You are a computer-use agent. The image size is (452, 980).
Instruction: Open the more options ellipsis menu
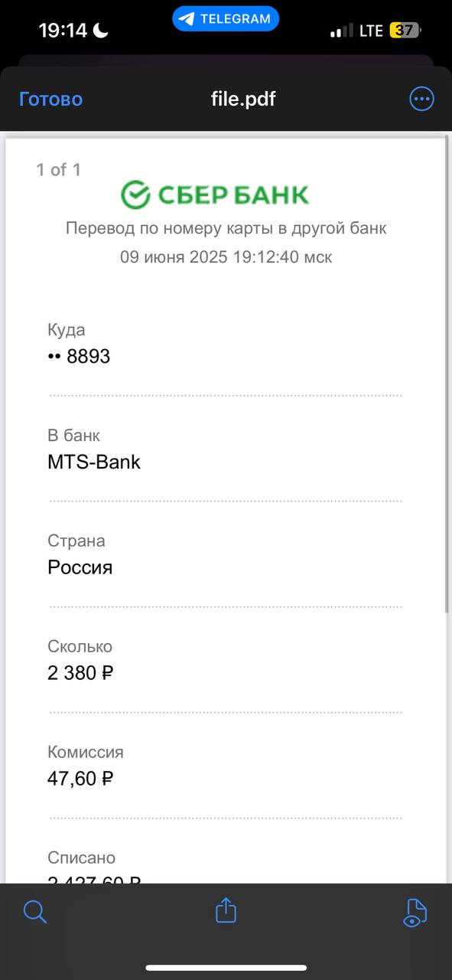coord(421,99)
